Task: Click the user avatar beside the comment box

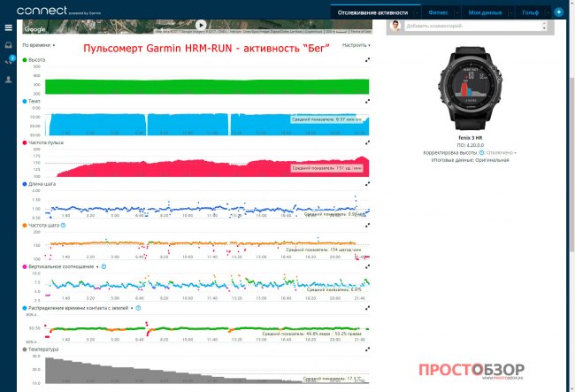Action: click(x=395, y=27)
